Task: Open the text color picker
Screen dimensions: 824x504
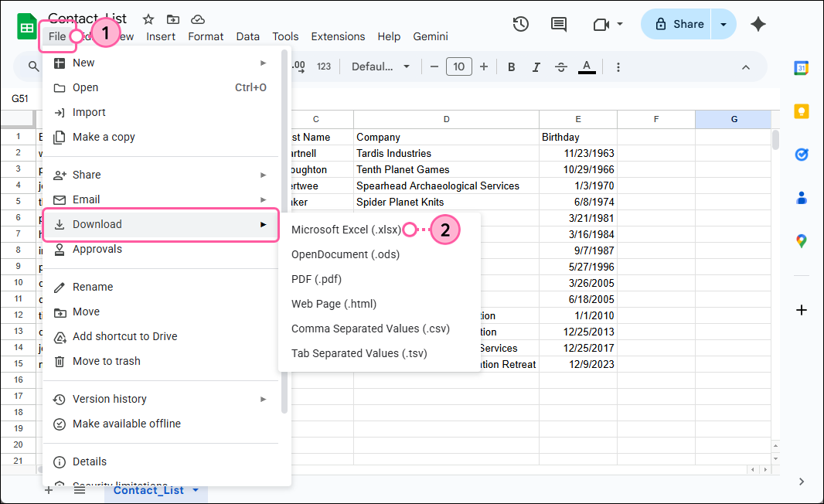Action: coord(587,66)
